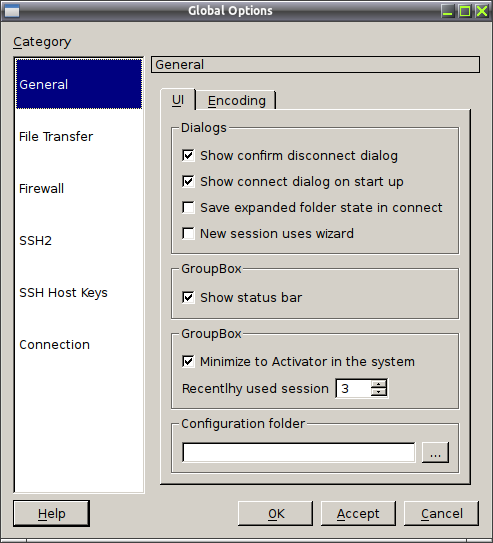Click the Category label
The width and height of the screenshot is (493, 543).
coord(42,42)
